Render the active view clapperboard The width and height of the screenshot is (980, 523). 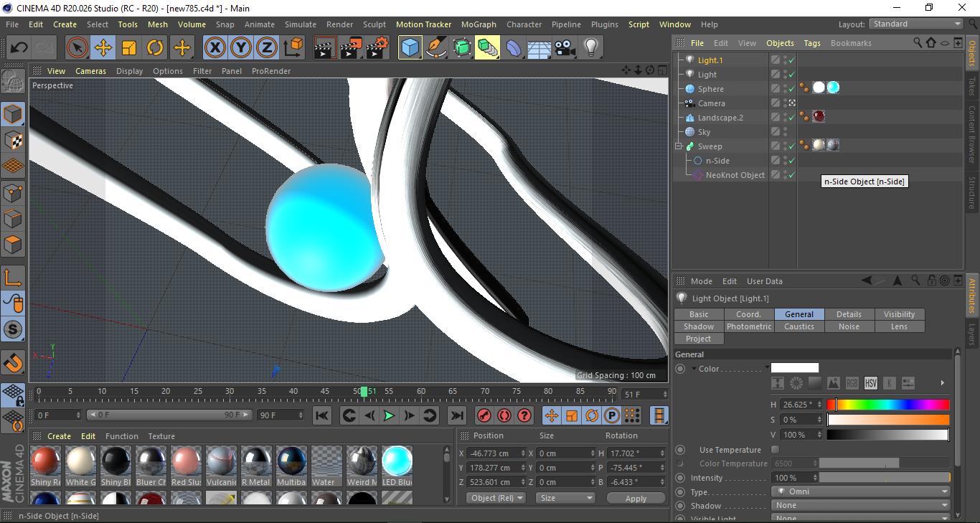[x=325, y=48]
